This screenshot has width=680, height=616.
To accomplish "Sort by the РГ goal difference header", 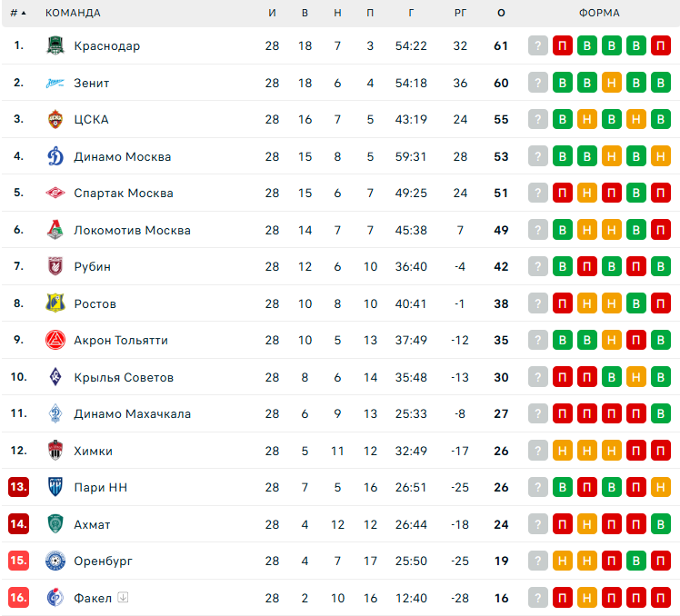I will coord(460,13).
